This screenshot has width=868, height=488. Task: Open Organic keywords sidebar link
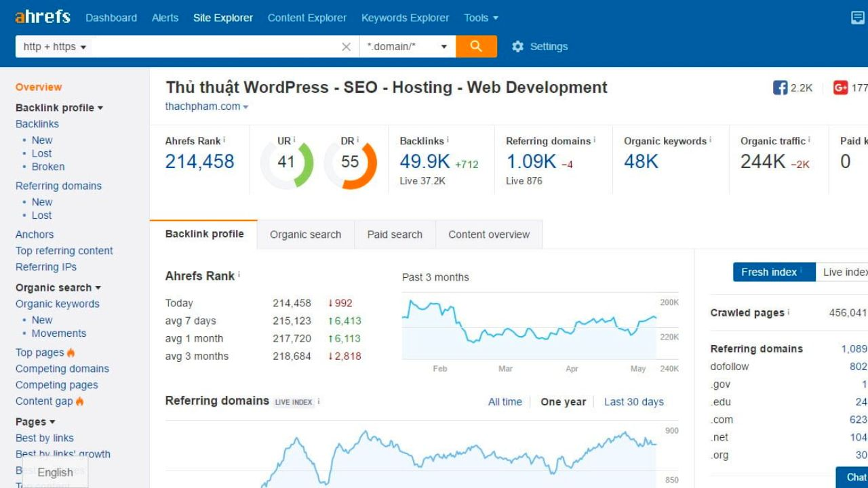pos(58,304)
